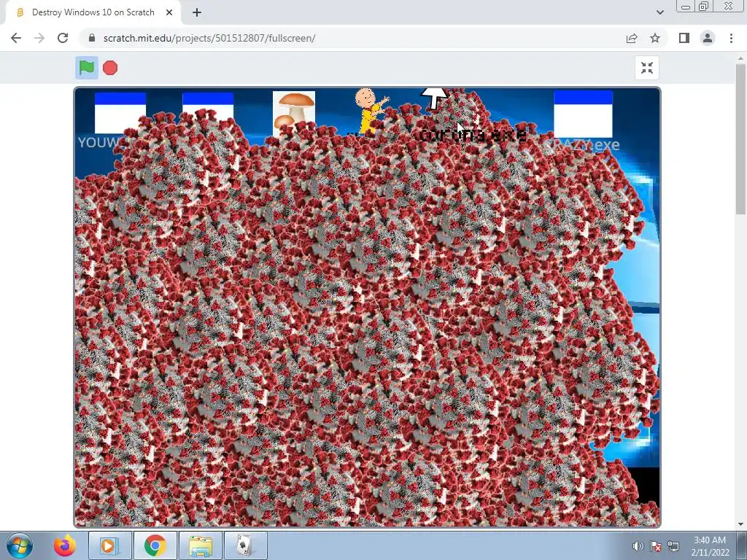Image resolution: width=747 pixels, height=560 pixels.
Task: Click the YOUW window icon at left
Action: click(x=120, y=113)
